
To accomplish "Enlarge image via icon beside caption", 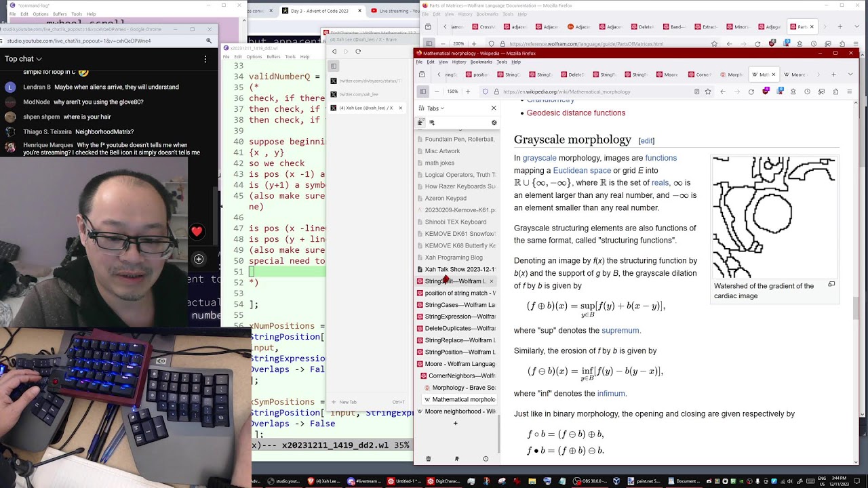I will click(x=831, y=285).
